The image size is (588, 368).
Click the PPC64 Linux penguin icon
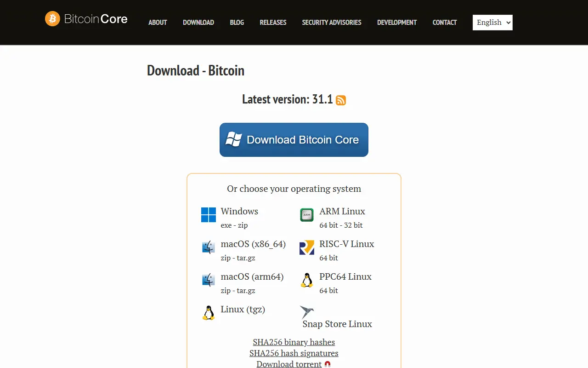click(x=307, y=280)
